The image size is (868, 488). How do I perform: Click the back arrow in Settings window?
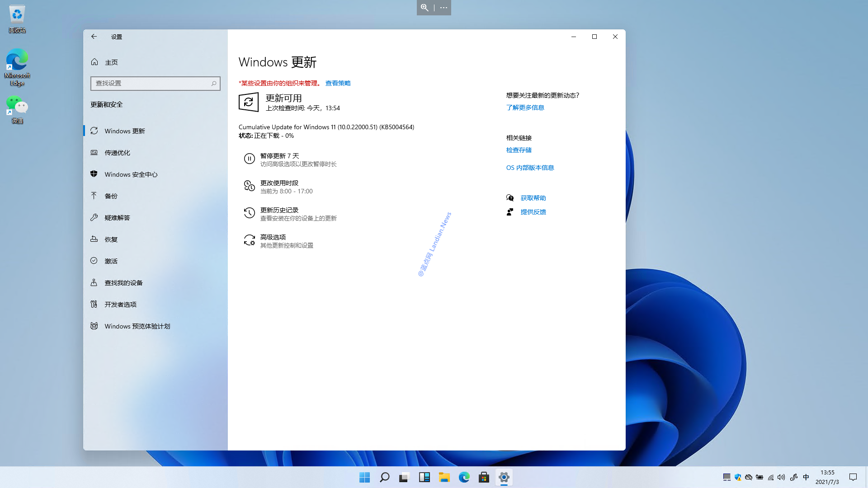pyautogui.click(x=94, y=37)
